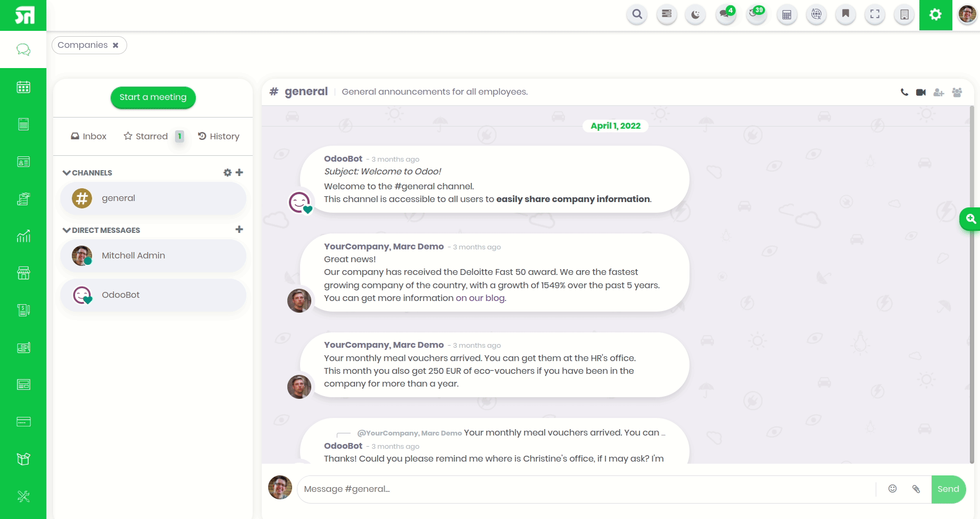Click the general channel name in header

(x=306, y=91)
